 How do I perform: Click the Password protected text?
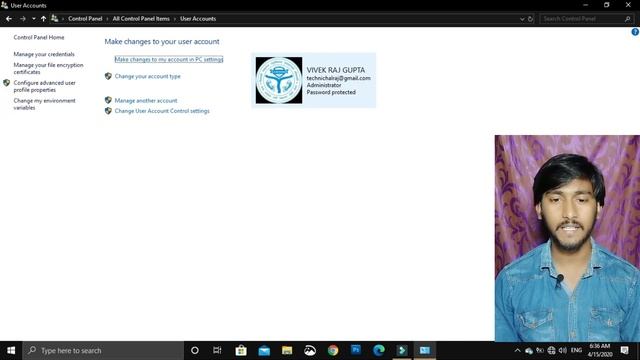click(331, 93)
